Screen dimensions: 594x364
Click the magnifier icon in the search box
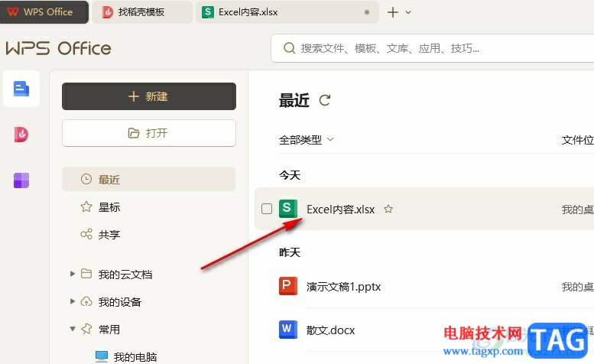(289, 48)
